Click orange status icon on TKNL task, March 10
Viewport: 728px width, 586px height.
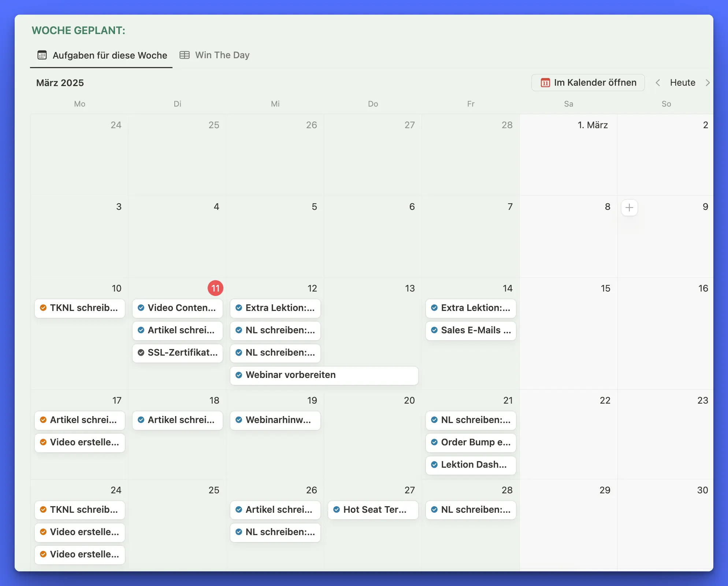(x=43, y=308)
